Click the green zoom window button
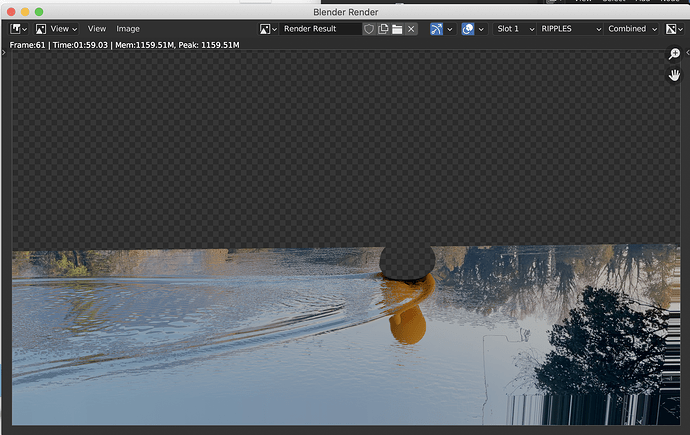Viewport: 690px width, 435px height. (39, 12)
